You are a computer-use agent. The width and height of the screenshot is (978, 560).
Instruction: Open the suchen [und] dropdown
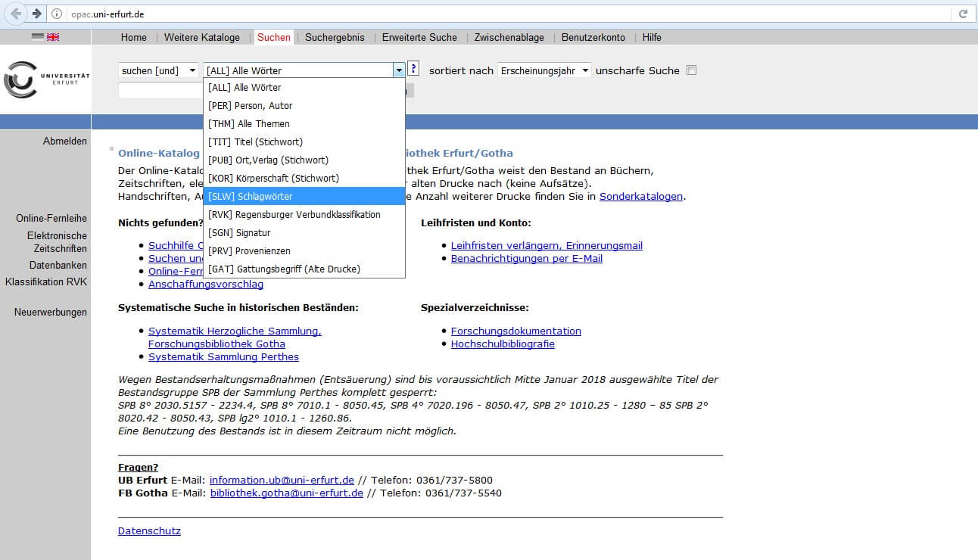(158, 70)
